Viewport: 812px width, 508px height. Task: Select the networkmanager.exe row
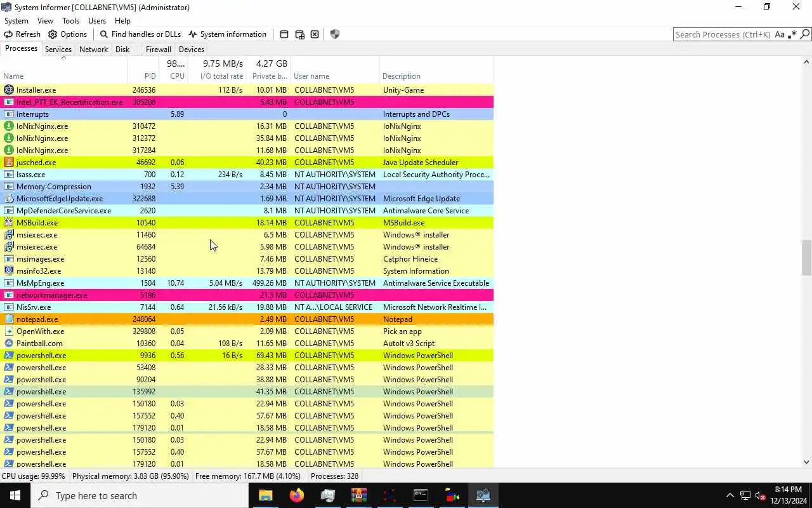pyautogui.click(x=247, y=295)
